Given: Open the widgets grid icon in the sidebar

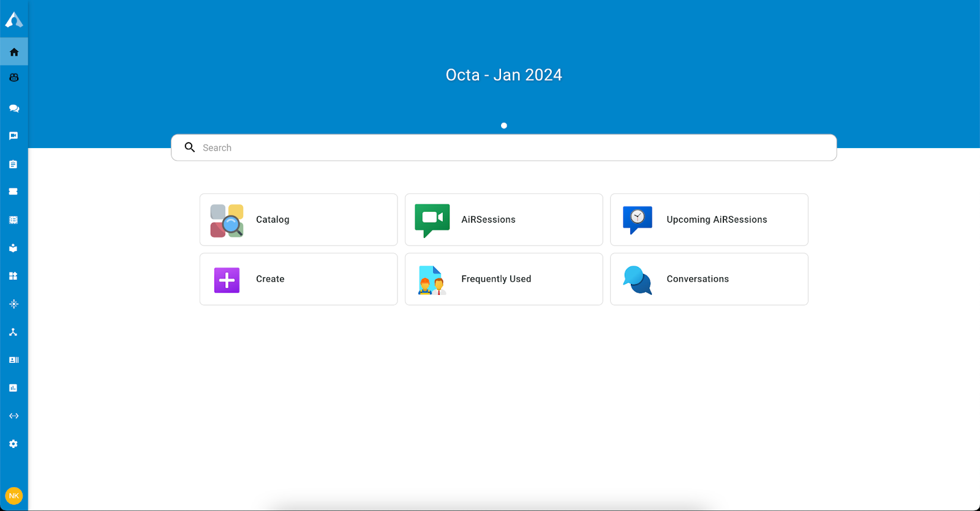Looking at the screenshot, I should click(13, 276).
